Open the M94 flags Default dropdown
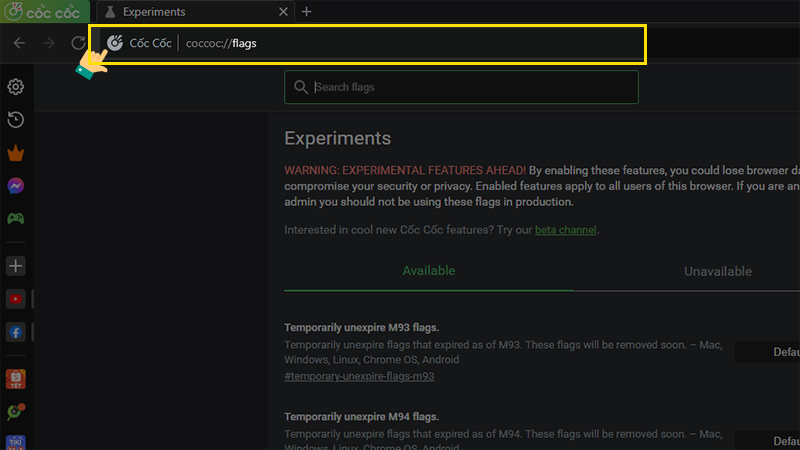 point(767,440)
